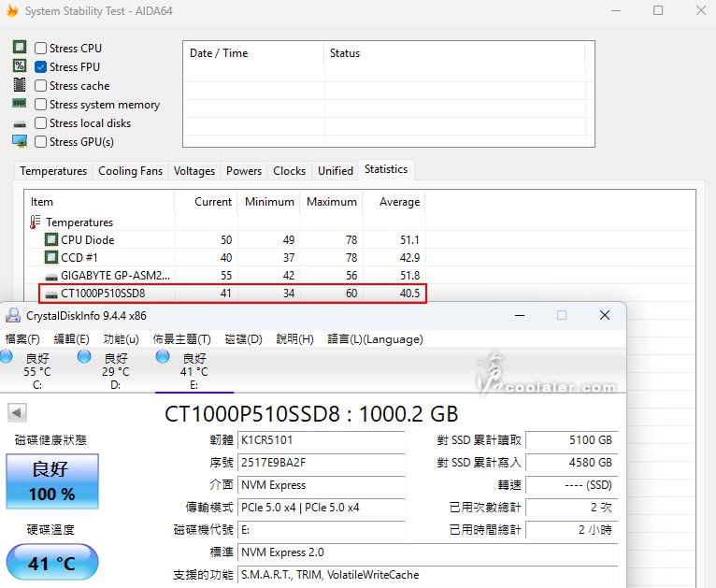Select the CT1000P510SSD8 row label
This screenshot has width=716, height=588.
103,294
